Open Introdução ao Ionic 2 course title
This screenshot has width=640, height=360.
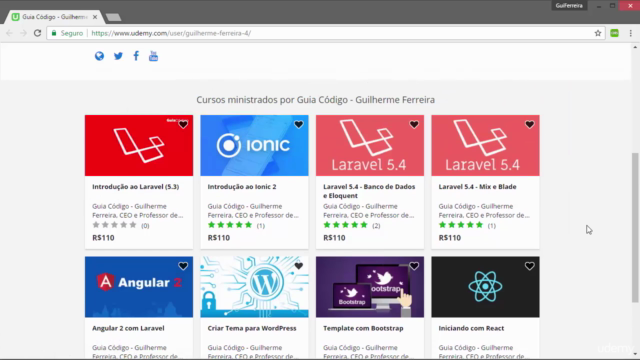pyautogui.click(x=242, y=187)
